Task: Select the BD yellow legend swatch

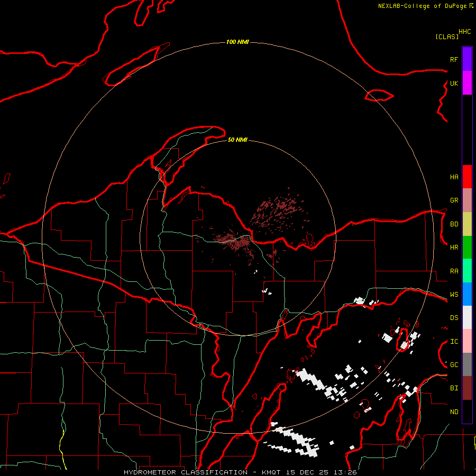Action: pos(467,224)
